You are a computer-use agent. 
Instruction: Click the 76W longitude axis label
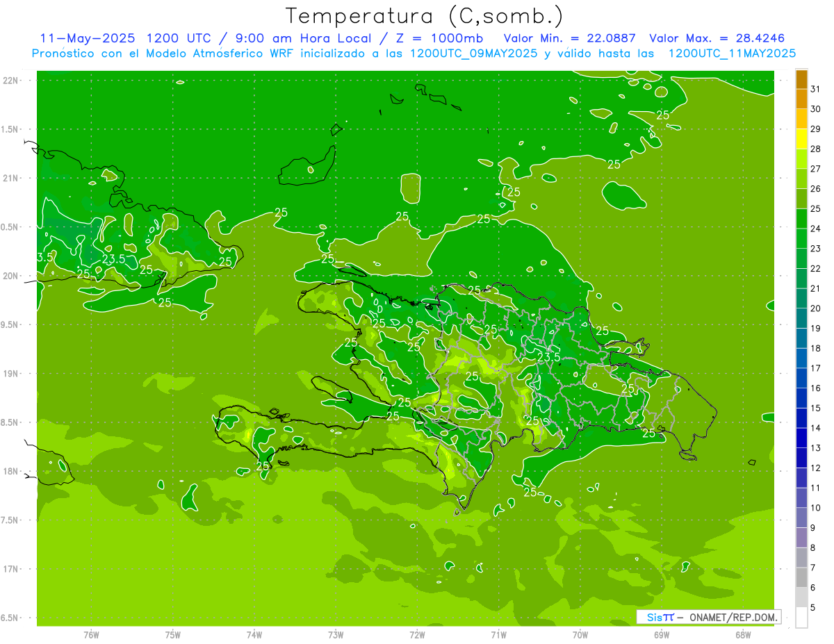pyautogui.click(x=91, y=634)
